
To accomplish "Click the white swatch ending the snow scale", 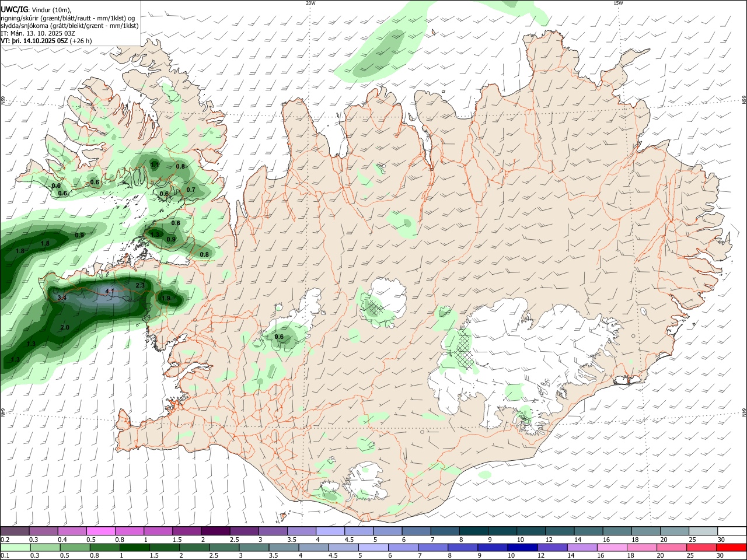I will pos(732,531).
